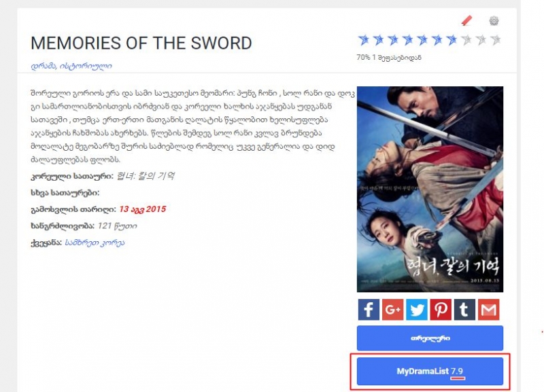Open the drama genre link

44,66
